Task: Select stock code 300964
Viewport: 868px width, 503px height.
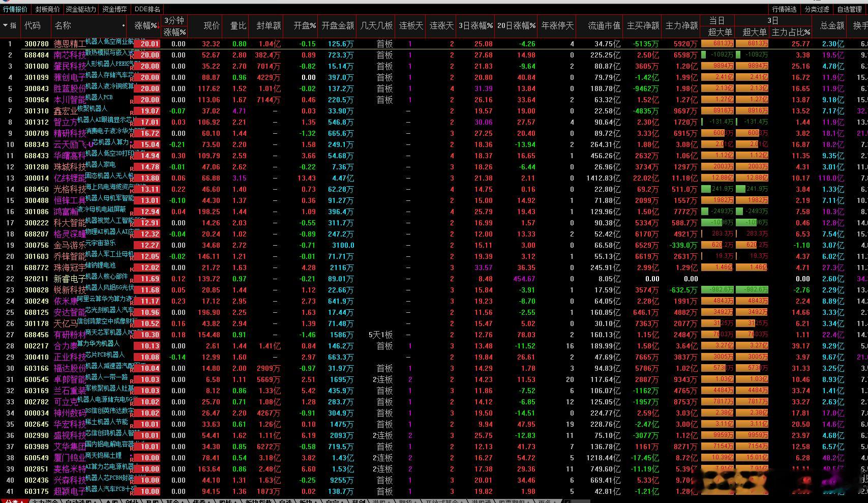Action: 37,100
